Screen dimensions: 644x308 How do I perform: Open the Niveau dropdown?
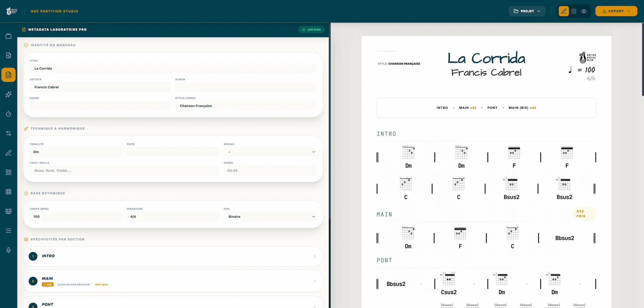270,152
